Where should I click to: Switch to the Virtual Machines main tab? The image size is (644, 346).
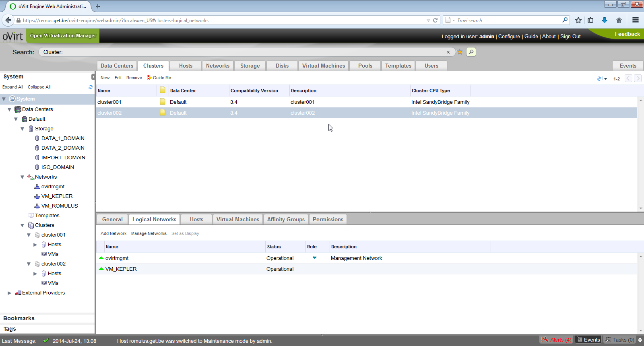(x=323, y=66)
